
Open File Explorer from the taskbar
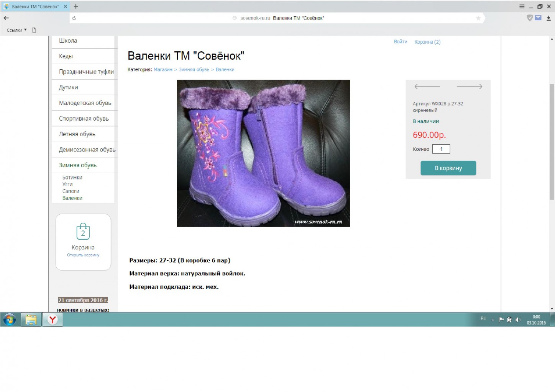coord(31,320)
